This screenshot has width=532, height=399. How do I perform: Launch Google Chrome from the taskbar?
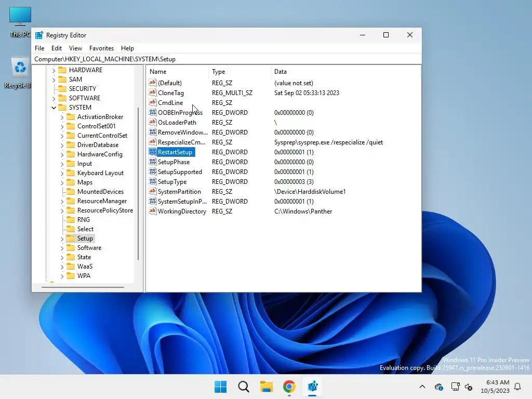click(x=289, y=387)
